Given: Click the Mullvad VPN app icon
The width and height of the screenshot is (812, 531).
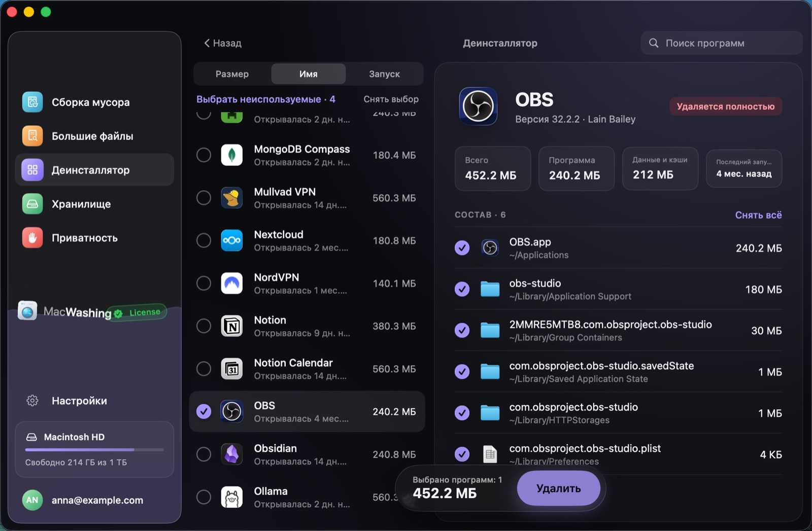Looking at the screenshot, I should tap(232, 198).
